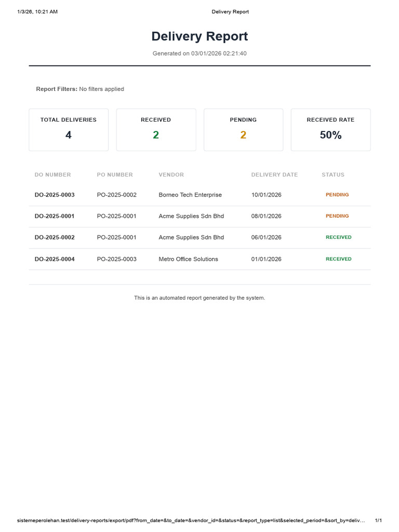Click PENDING status for DO-2025-0001
Viewport: 399px width, 532px height.
[x=337, y=216]
